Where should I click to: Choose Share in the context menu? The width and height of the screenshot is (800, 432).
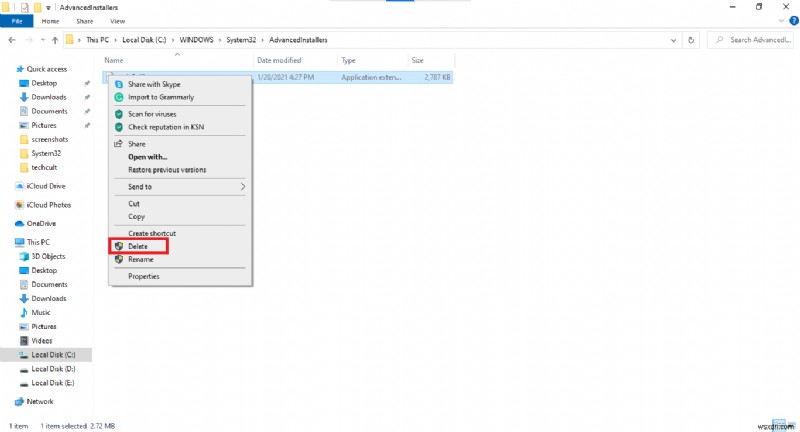(x=180, y=144)
